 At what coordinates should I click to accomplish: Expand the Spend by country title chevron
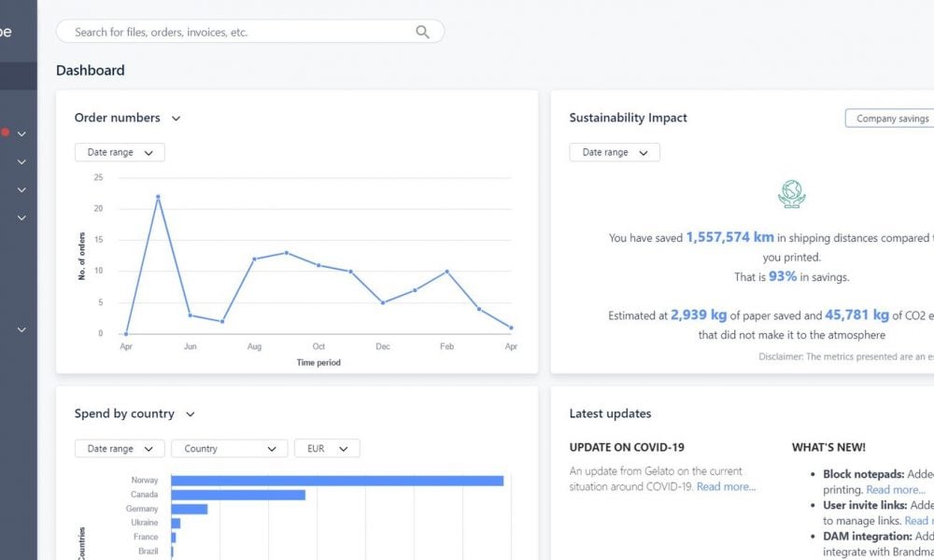pos(190,414)
